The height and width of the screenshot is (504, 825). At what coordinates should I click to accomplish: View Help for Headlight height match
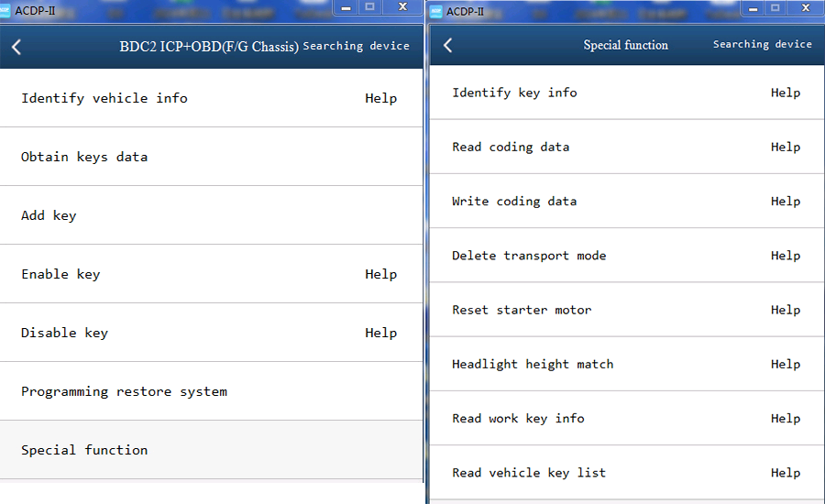pyautogui.click(x=785, y=364)
